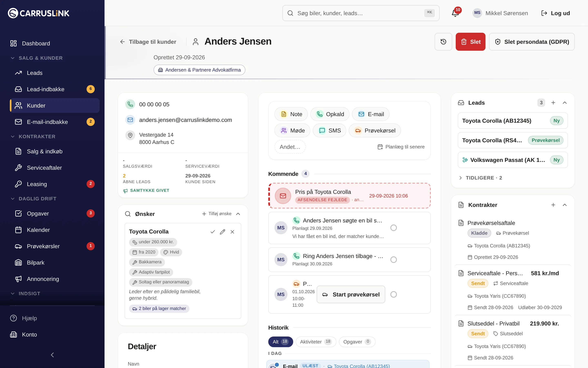Image resolution: width=588 pixels, height=368 pixels.
Task: Collapse the KONTRAKTER sidebar section
Action: pyautogui.click(x=33, y=137)
